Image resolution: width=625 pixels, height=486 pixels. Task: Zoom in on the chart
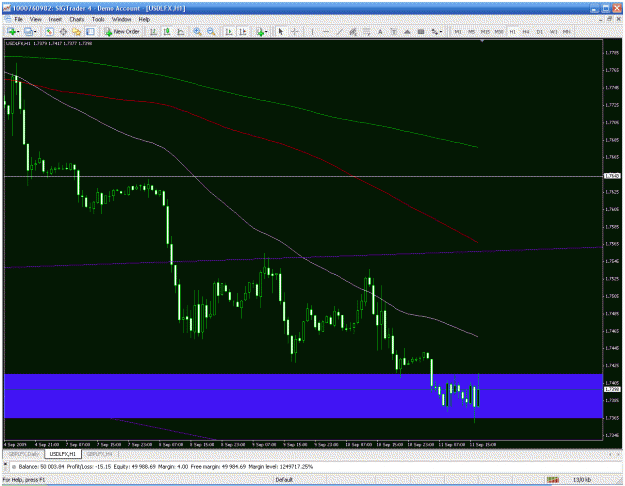[x=197, y=31]
